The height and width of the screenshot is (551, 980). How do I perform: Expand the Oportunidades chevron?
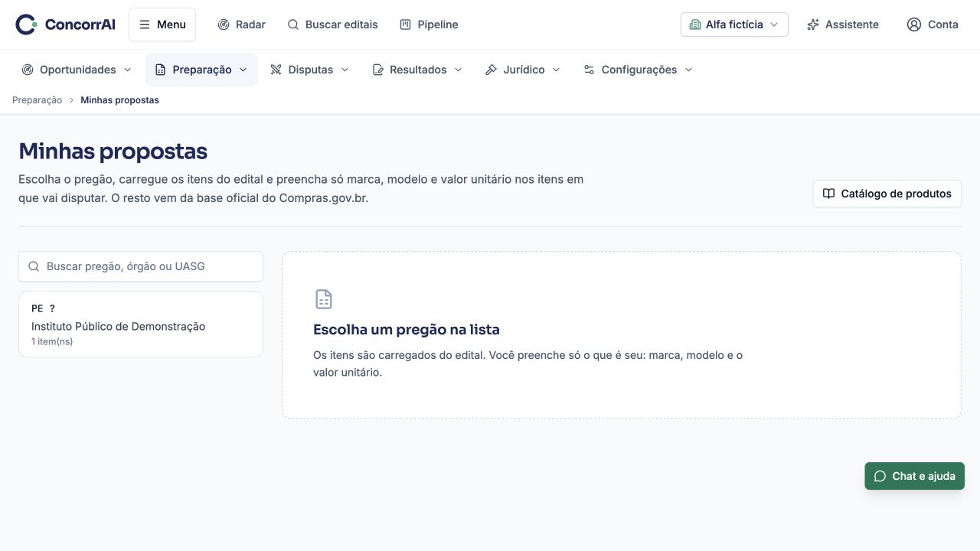click(x=128, y=70)
